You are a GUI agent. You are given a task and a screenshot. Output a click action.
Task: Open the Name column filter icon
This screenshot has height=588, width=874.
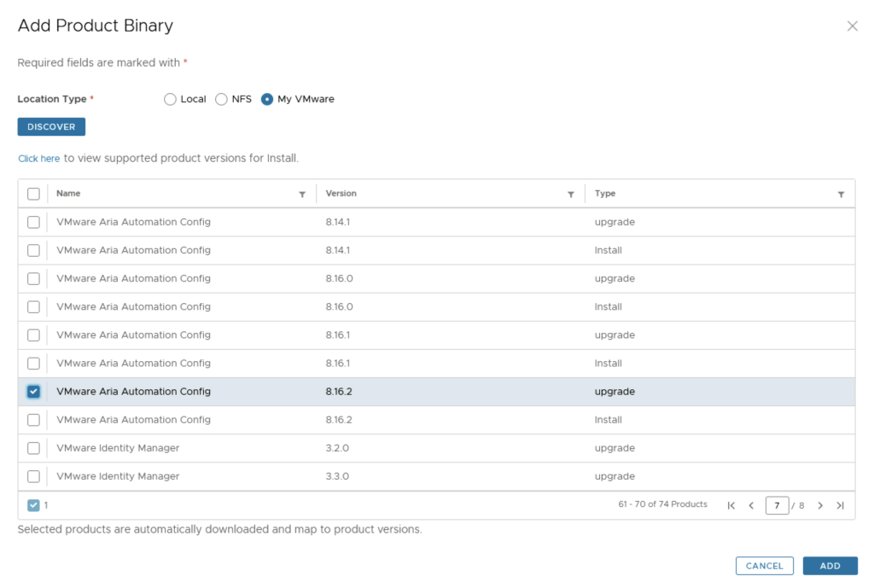point(302,195)
